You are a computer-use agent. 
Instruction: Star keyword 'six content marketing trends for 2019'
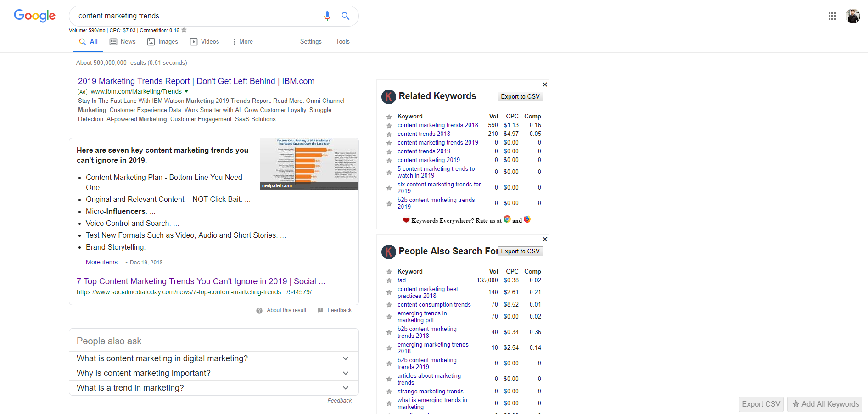click(389, 188)
